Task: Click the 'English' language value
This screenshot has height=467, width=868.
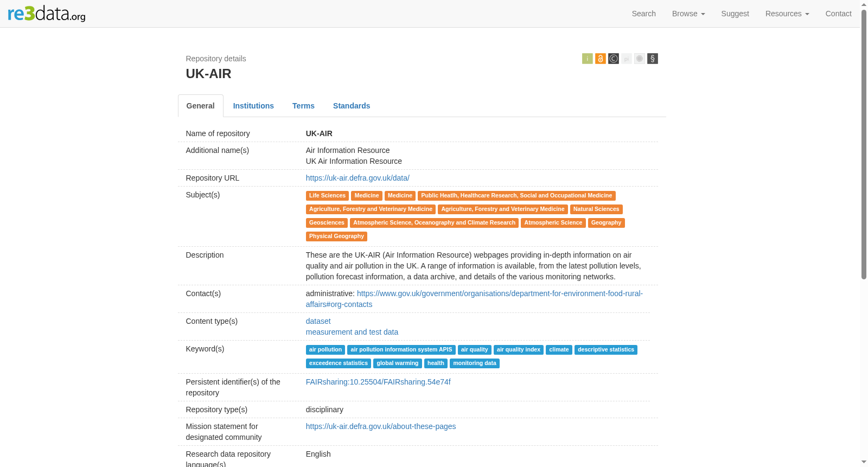Action: point(318,454)
